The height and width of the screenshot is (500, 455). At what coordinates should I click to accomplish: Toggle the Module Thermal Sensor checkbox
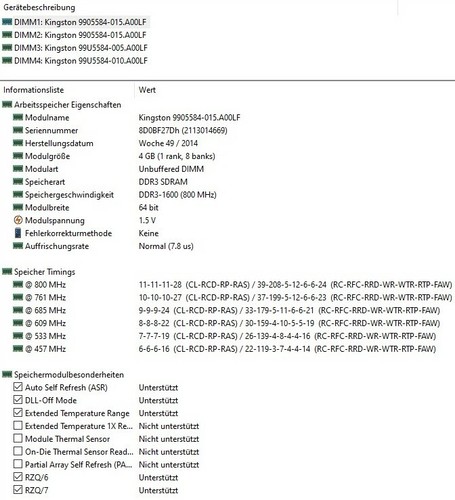(18, 438)
